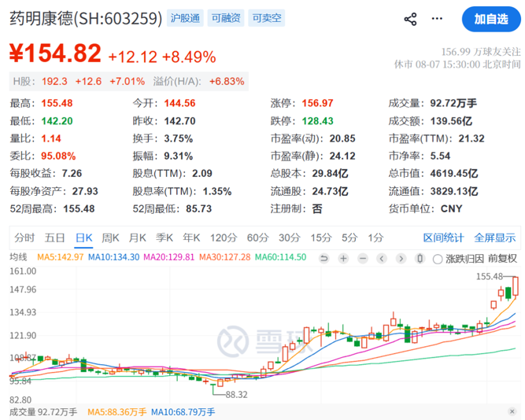Click the H股 price 192.3
The image size is (525, 420).
point(54,81)
